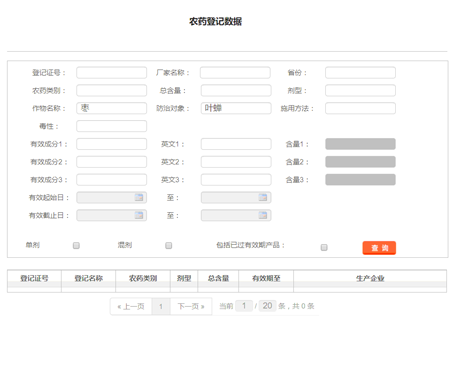Viewport: 453px width, 378px height.
Task: Click the gray 含量1 field
Action: 360,144
